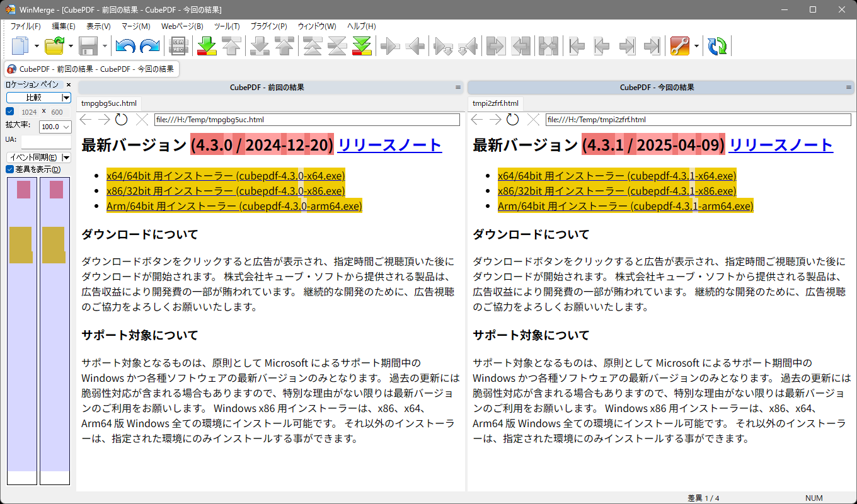
Task: Expand the dropdown arrow beside Open folder icon
Action: (71, 46)
